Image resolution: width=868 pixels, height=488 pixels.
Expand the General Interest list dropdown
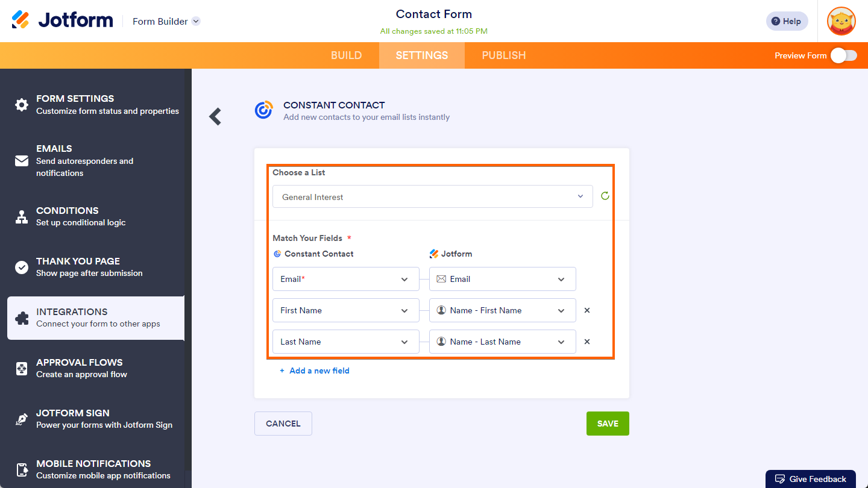click(432, 196)
